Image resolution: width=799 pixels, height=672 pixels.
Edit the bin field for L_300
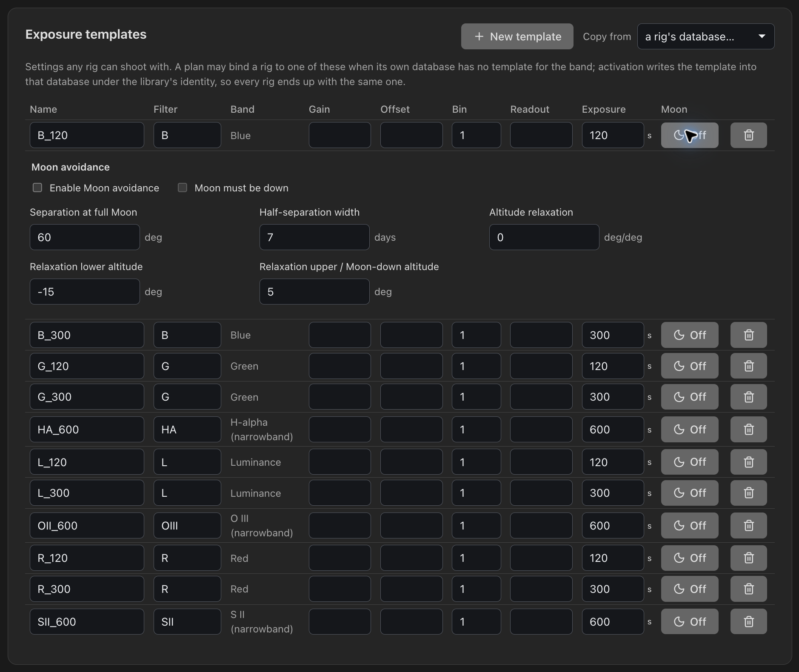point(476,493)
